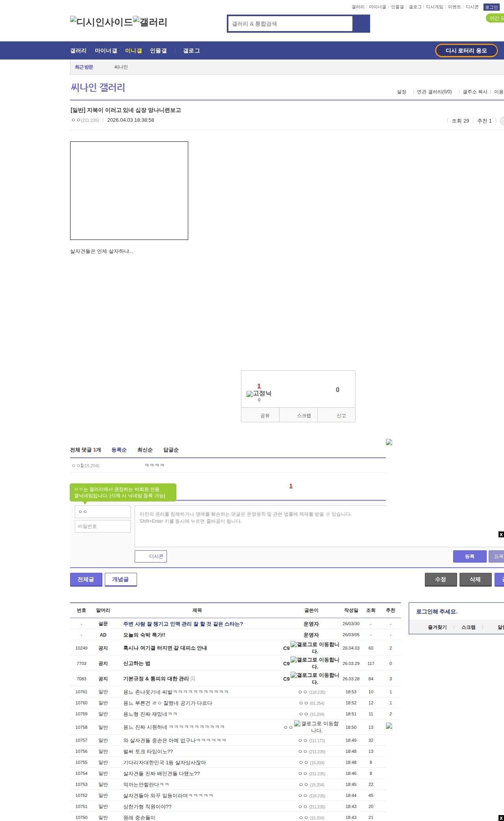Viewport: 504px width, 821px height.
Task: Show 개념글 list
Action: (x=121, y=580)
